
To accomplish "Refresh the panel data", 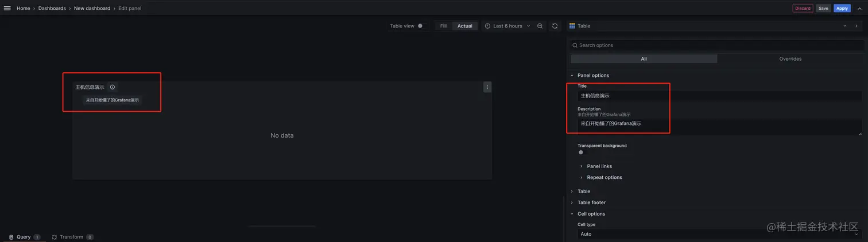I will (x=555, y=26).
